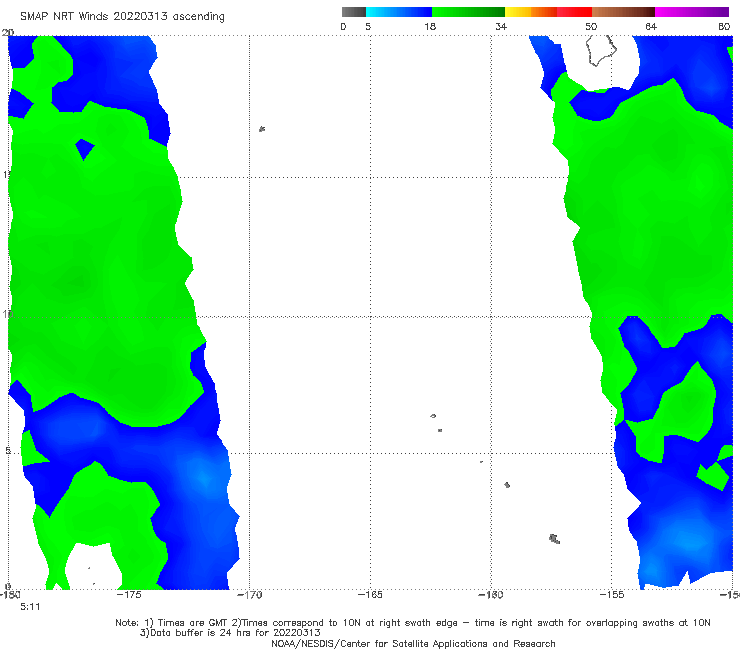Click the longitude axis label '-175'

click(x=129, y=595)
